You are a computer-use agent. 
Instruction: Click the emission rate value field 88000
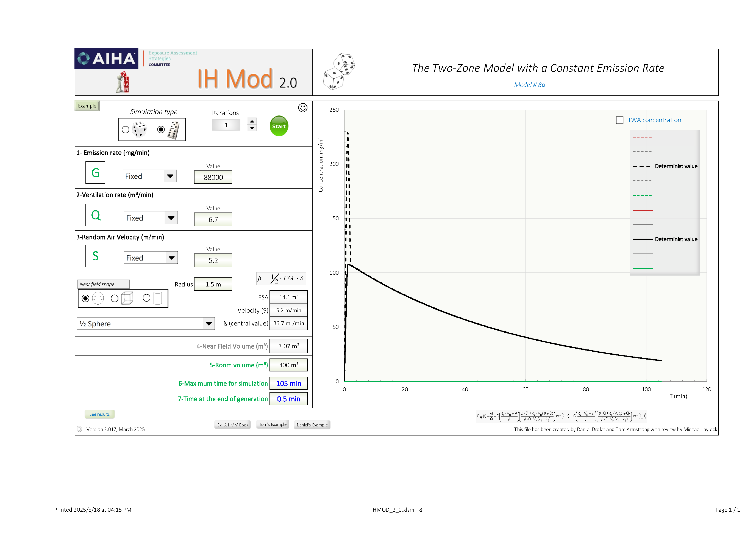(213, 177)
